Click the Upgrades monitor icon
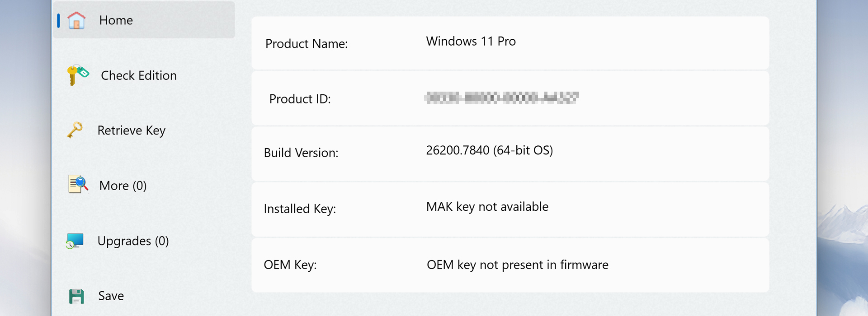Viewport: 868px width, 316px height. pyautogui.click(x=75, y=241)
